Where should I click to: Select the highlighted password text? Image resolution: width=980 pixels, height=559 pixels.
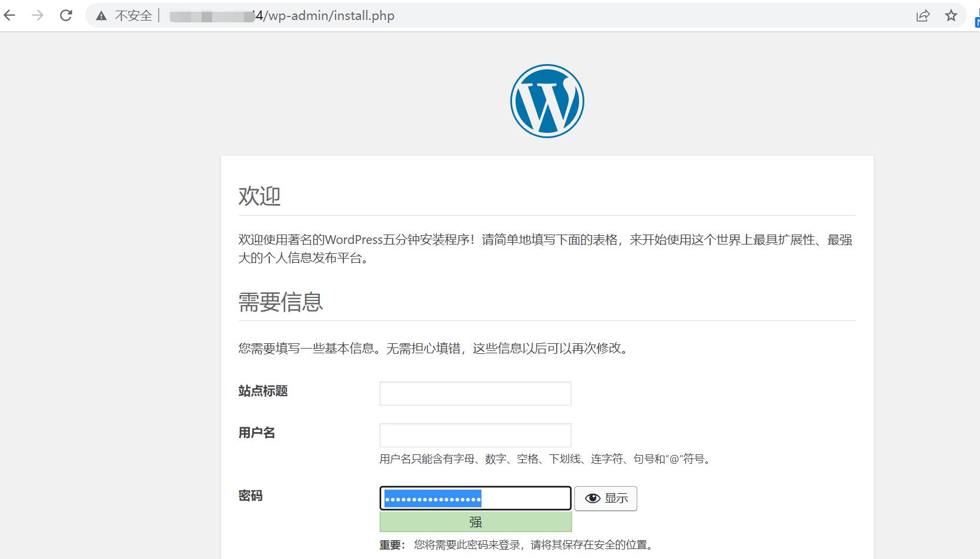432,498
